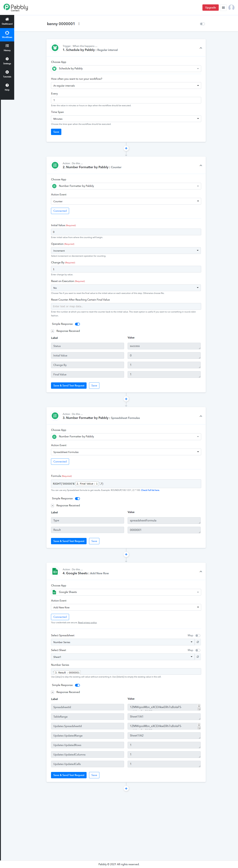Toggle Simple Response in Google Sheets step
The image size is (238, 868).
click(77, 685)
